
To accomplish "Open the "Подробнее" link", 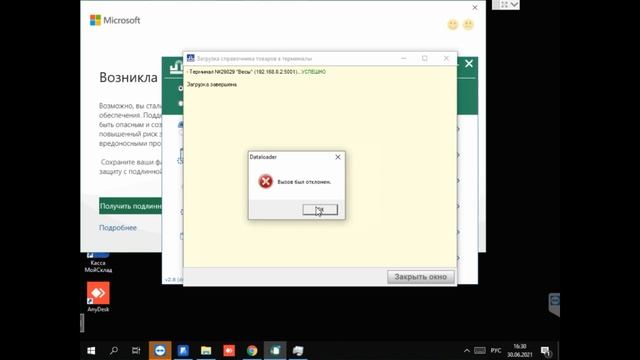I will (x=118, y=228).
